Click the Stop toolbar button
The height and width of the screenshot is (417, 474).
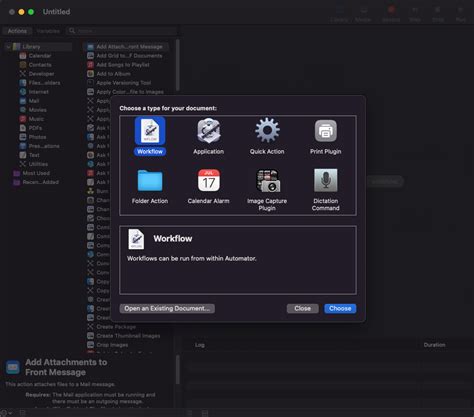[x=438, y=14]
